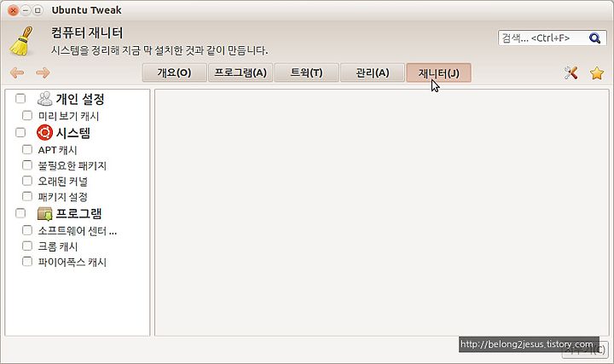Click the broom janitor icon
This screenshot has height=364, width=614.
[x=21, y=41]
